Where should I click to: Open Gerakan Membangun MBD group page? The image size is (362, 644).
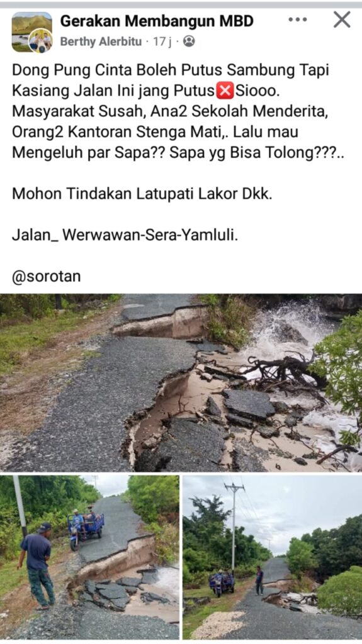[x=157, y=21]
